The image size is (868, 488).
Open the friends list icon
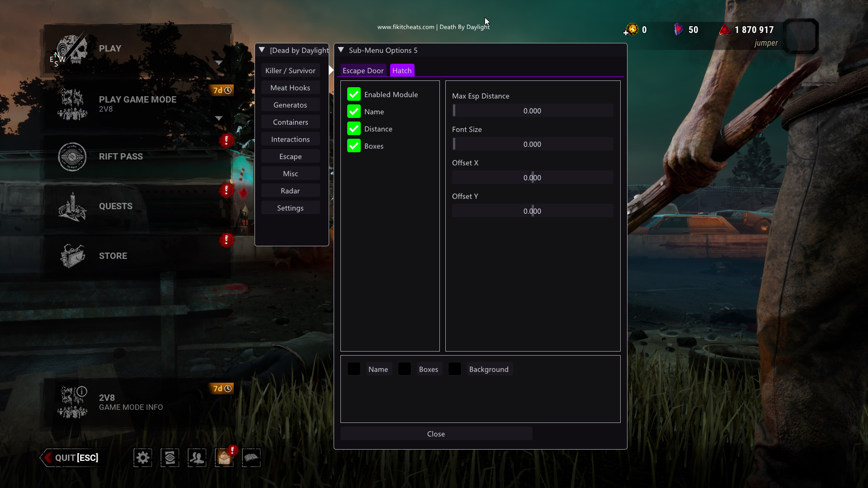197,458
